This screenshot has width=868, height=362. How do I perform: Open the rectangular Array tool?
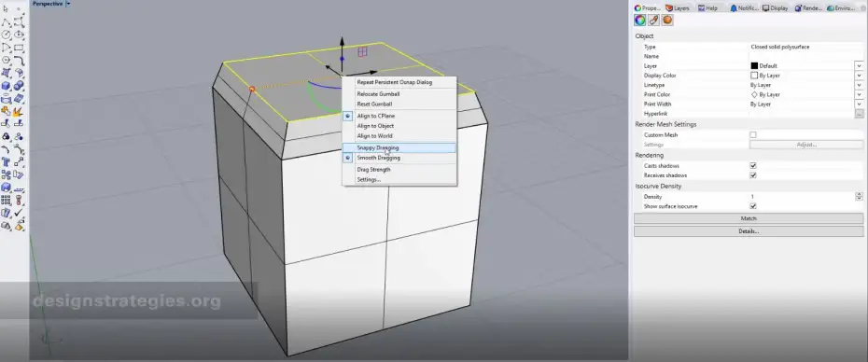[x=7, y=200]
